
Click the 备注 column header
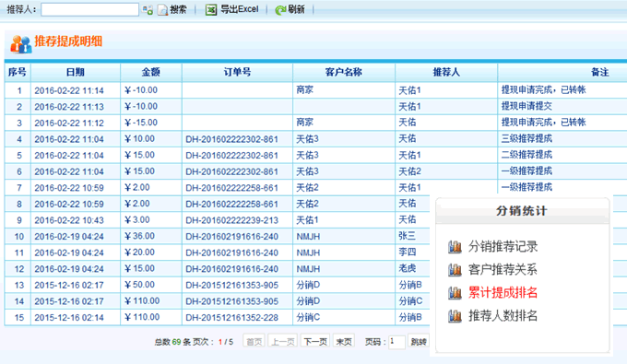(599, 72)
